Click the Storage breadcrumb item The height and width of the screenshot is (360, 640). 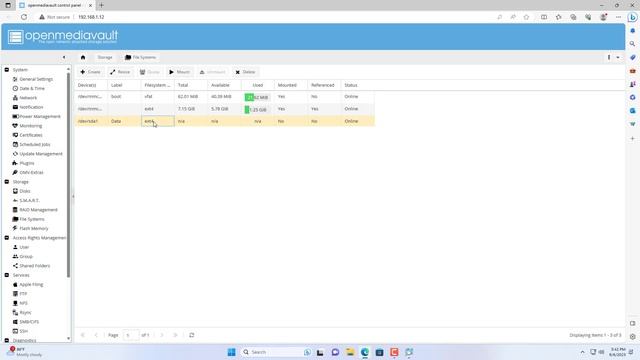click(x=105, y=58)
